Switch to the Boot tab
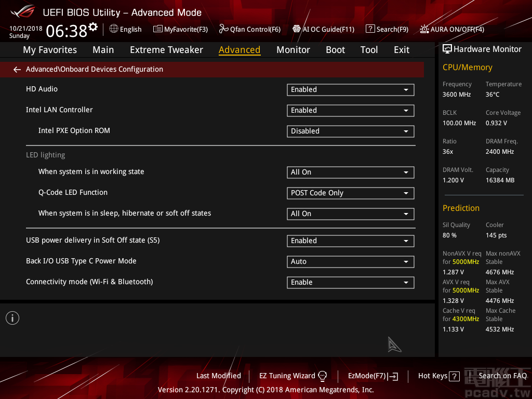 click(335, 50)
